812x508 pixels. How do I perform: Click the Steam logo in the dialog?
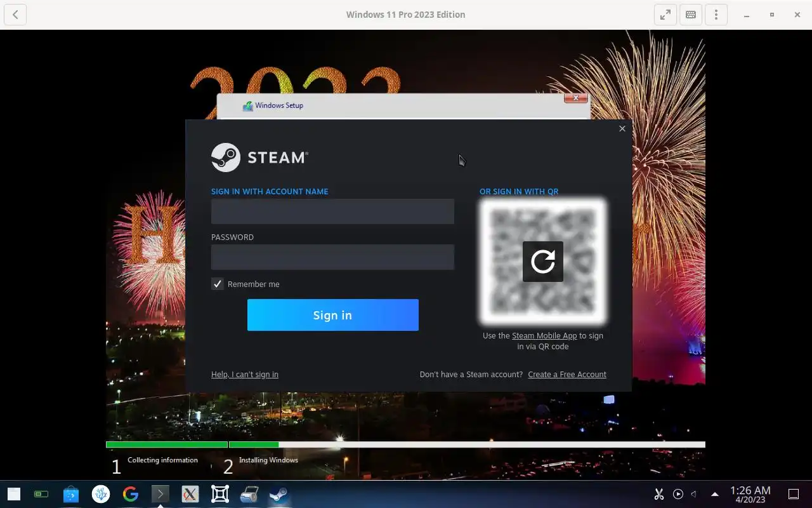point(260,157)
